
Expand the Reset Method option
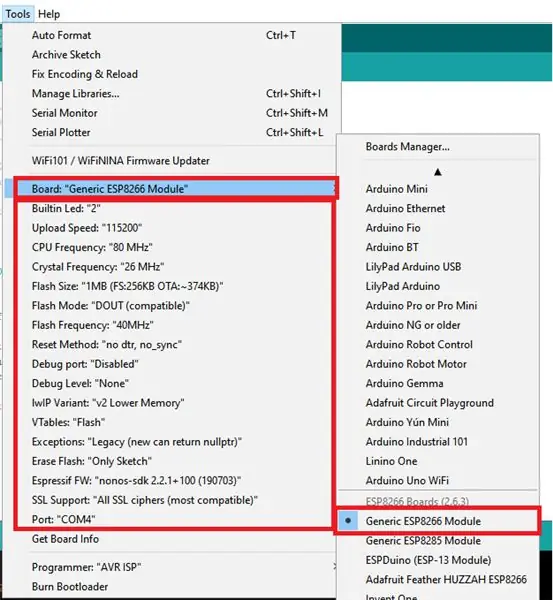[172, 345]
